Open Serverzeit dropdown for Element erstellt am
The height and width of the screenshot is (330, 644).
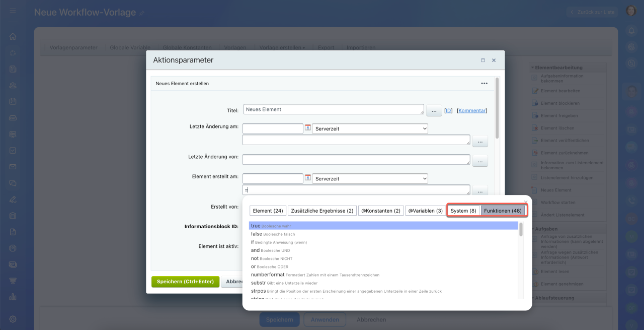(370, 178)
